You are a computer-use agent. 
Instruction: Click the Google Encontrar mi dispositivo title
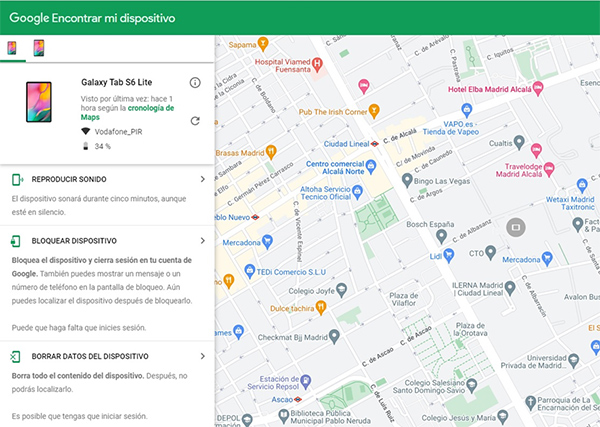click(x=92, y=18)
